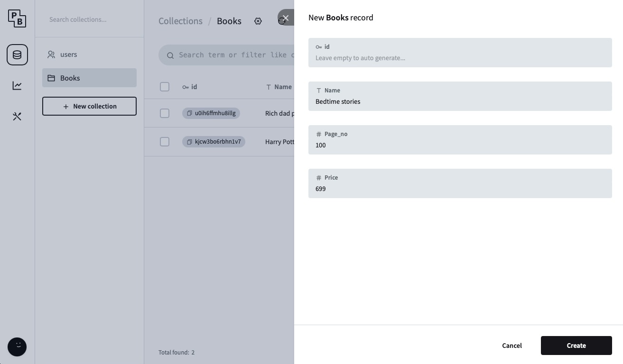The width and height of the screenshot is (623, 364).
Task: Click the PocketBase logo
Action: (x=17, y=18)
